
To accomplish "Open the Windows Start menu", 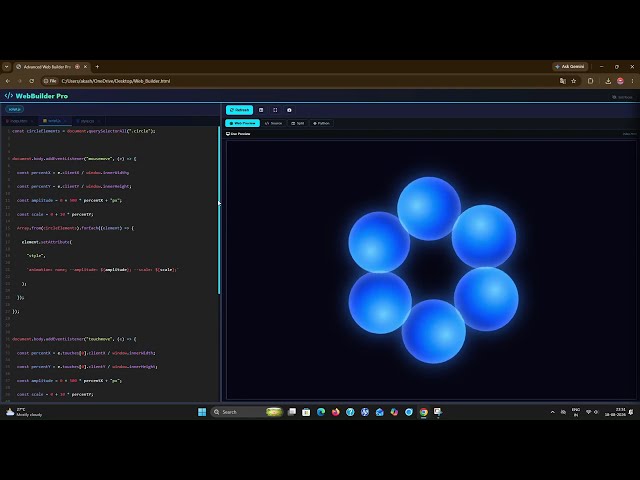I will point(202,412).
